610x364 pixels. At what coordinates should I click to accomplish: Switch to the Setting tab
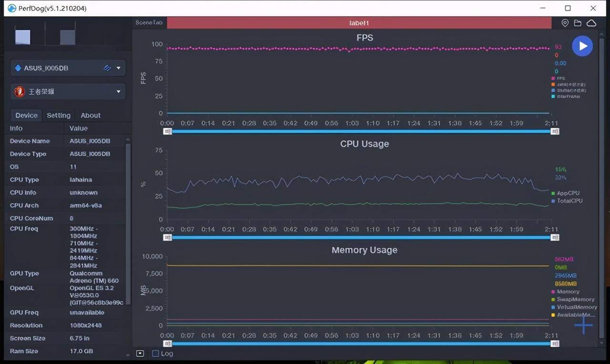tap(59, 115)
